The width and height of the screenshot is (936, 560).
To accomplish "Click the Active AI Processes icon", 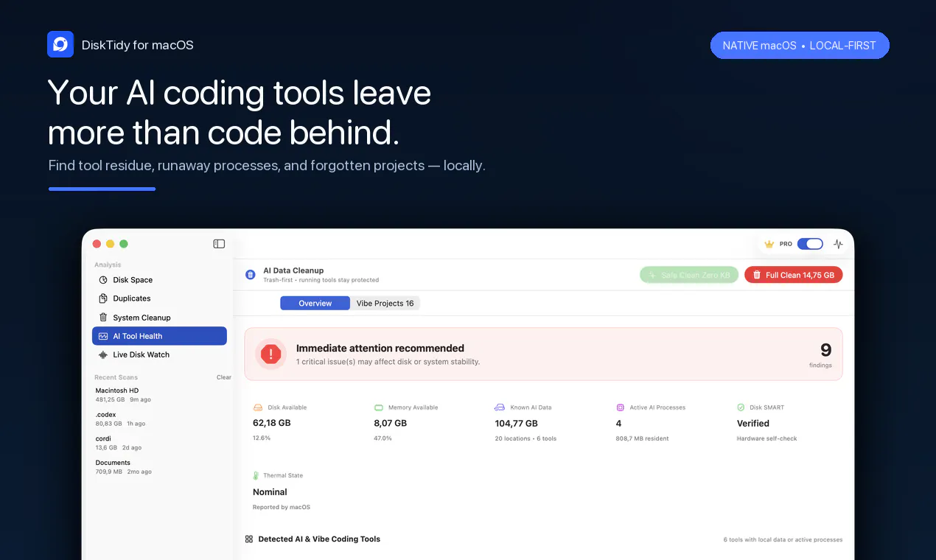I will coord(621,407).
